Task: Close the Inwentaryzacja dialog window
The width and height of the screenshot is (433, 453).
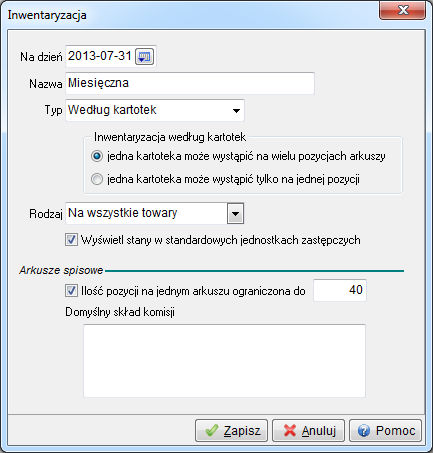Action: tap(402, 10)
